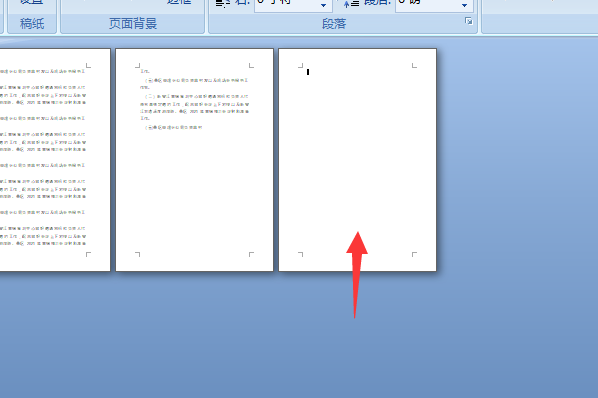The height and width of the screenshot is (398, 598).
Task: Click the right indent icon beside 右
Action: click(223, 3)
